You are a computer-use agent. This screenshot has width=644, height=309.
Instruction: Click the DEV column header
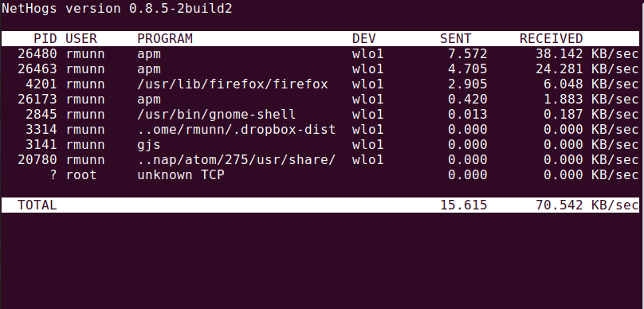pos(364,38)
